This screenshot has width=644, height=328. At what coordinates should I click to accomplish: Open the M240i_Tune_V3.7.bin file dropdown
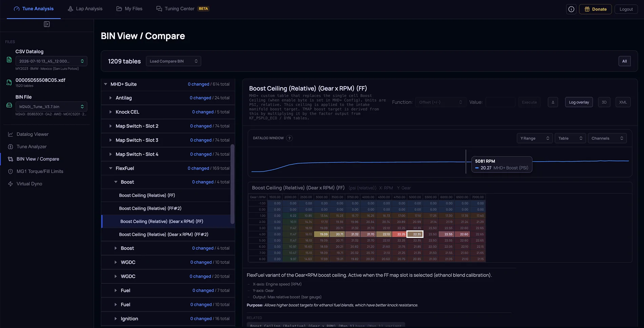[52, 106]
